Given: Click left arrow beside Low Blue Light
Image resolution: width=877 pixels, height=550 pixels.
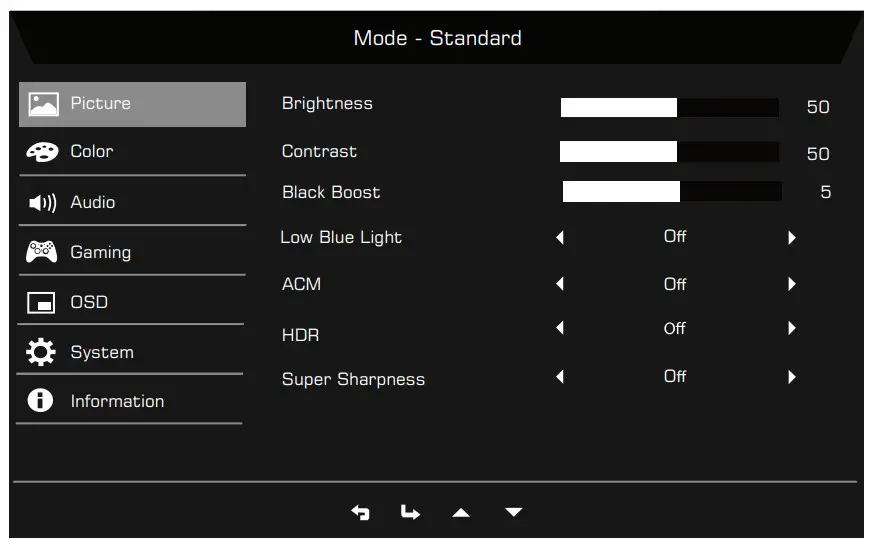Looking at the screenshot, I should point(560,238).
